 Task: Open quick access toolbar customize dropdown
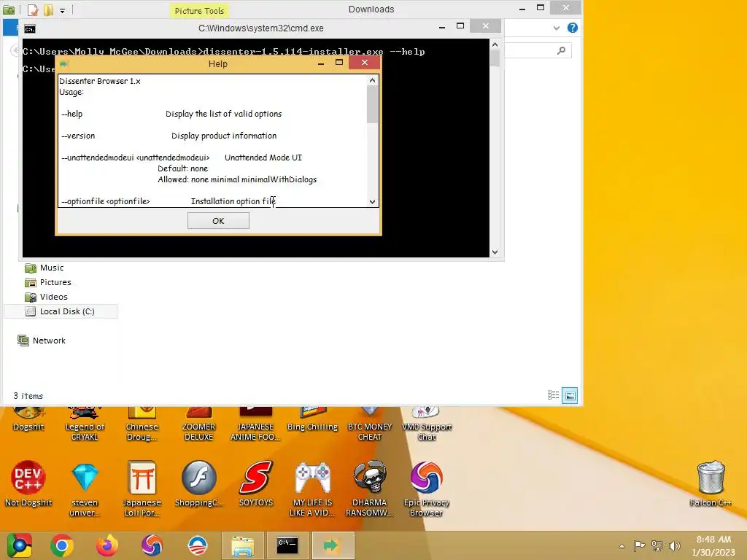coord(63,10)
